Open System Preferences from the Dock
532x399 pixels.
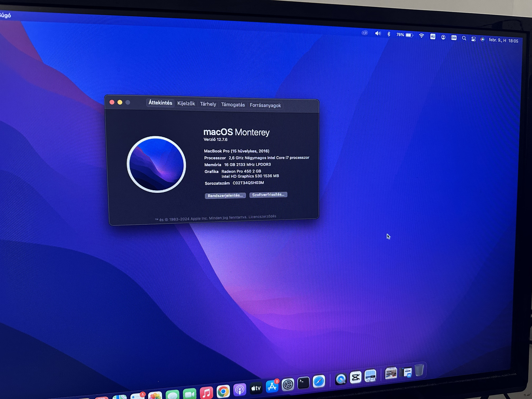point(288,385)
